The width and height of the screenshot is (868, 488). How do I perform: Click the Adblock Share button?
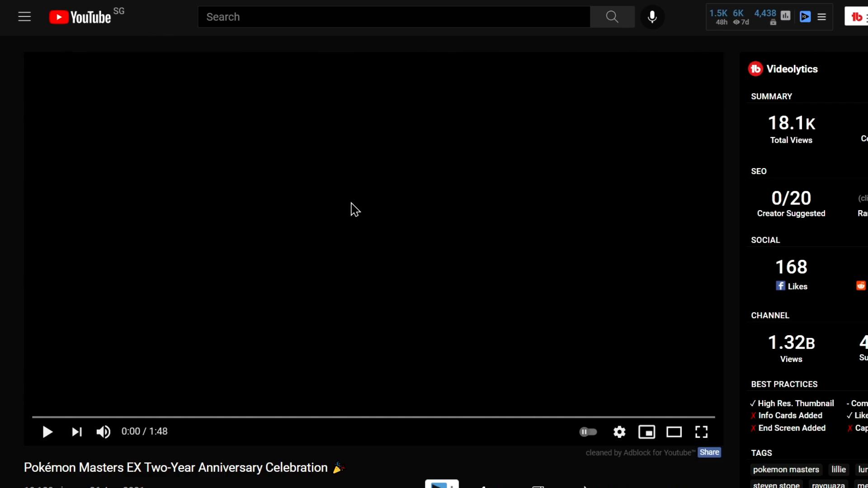(x=709, y=452)
